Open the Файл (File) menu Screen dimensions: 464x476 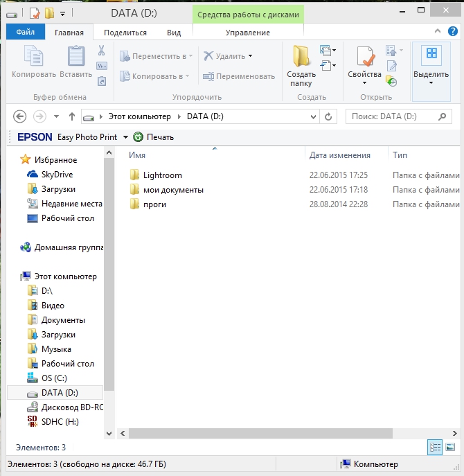point(26,33)
